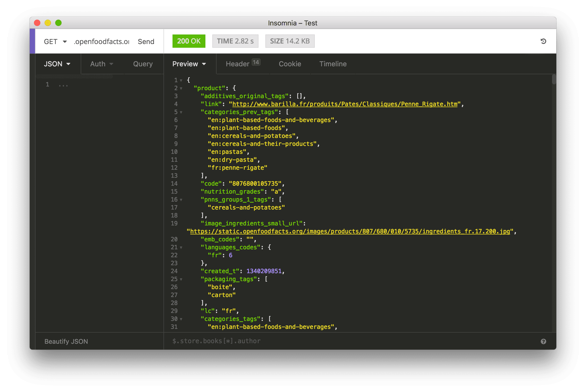Fold the languages_codes object
This screenshot has height=392, width=586.
181,247
